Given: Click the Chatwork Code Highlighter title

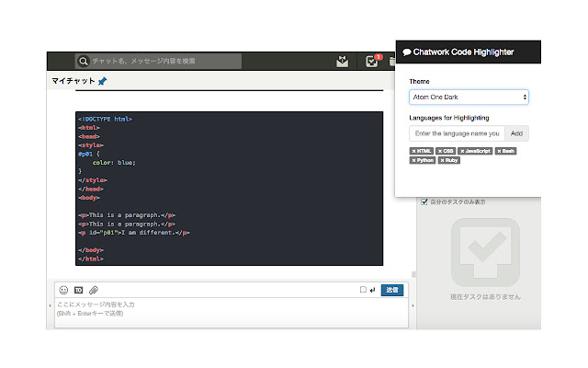Looking at the screenshot, I should [x=463, y=52].
